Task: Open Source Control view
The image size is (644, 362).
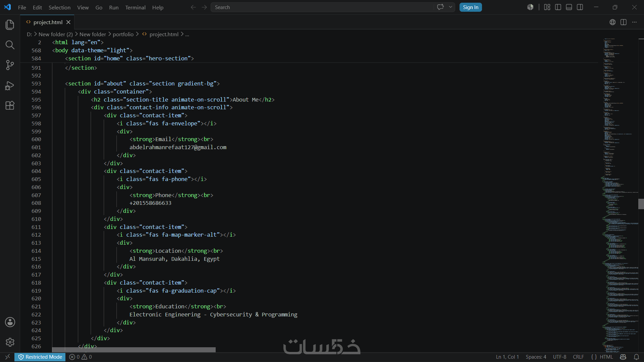Action: [x=10, y=65]
